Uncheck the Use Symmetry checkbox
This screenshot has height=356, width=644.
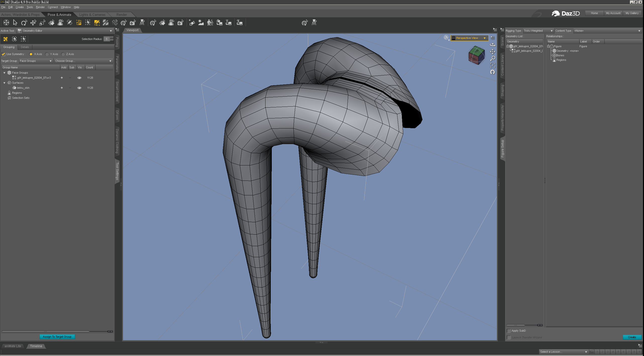point(4,54)
